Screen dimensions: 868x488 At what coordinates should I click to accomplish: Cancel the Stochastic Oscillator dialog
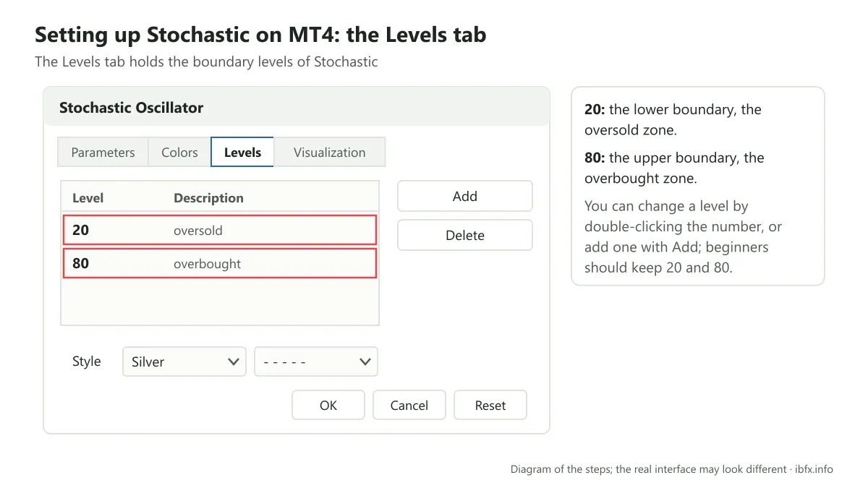(409, 405)
